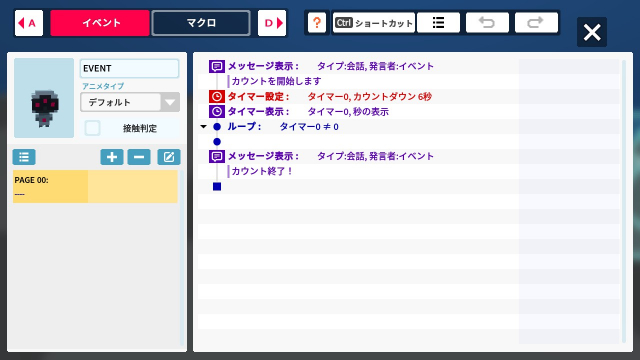Viewport: 640px width, 360px height.
Task: Collapse the ループ block arrow
Action: [203, 127]
